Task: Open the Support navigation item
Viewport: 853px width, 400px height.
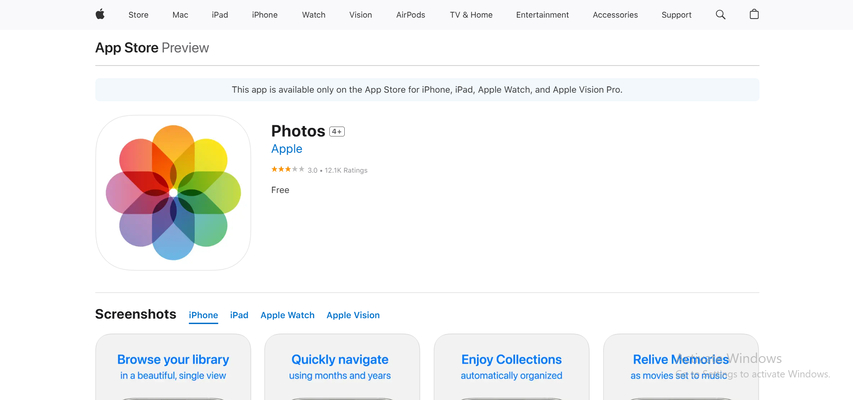Action: point(676,15)
